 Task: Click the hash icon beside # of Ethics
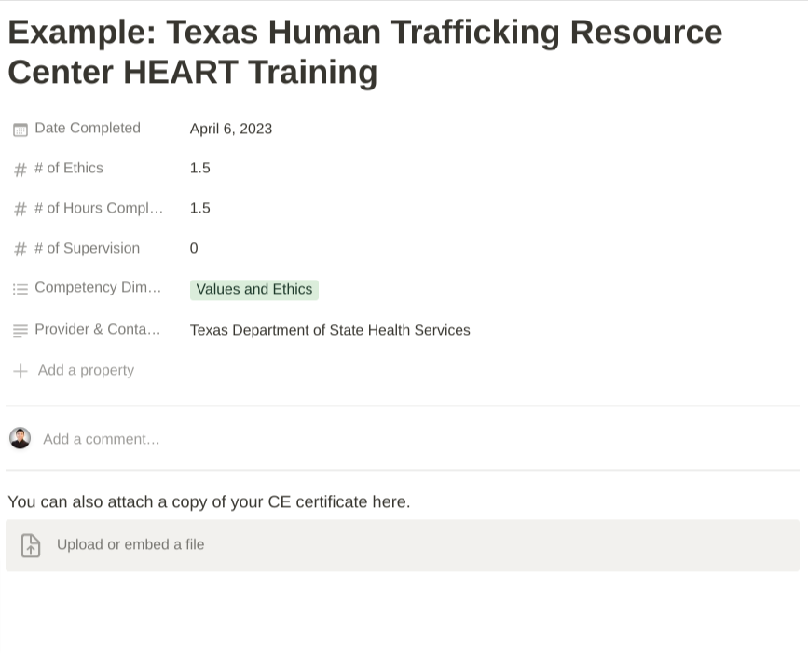click(21, 170)
